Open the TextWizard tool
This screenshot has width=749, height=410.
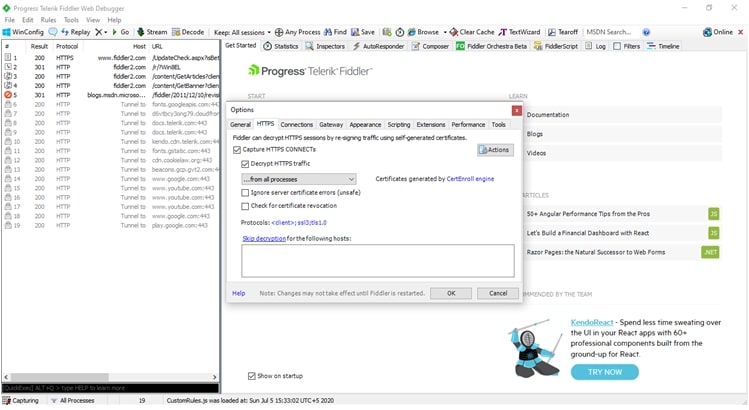(x=520, y=32)
